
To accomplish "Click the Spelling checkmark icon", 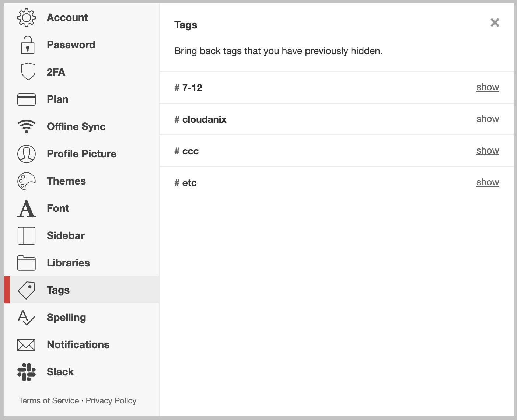I will 27,318.
